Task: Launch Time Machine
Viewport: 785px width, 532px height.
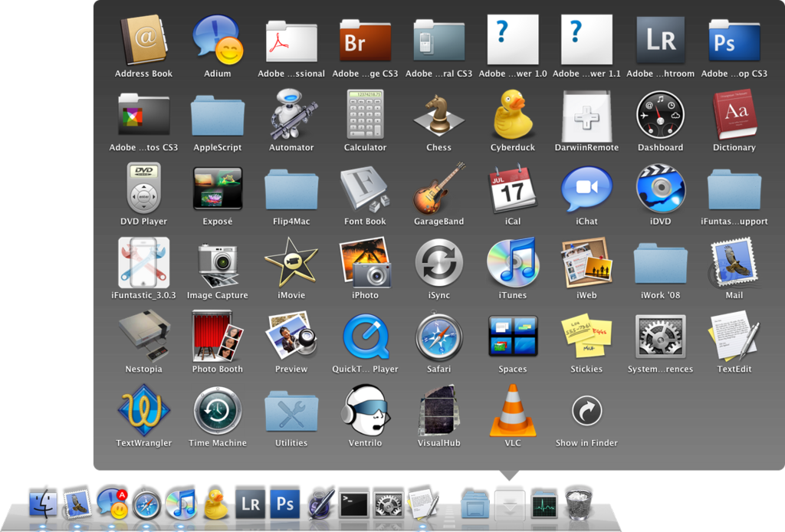Action: 218,410
